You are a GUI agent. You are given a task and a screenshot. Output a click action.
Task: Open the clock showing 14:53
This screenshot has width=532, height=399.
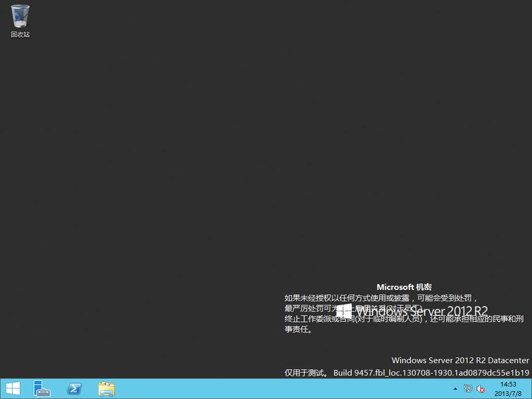tap(508, 384)
